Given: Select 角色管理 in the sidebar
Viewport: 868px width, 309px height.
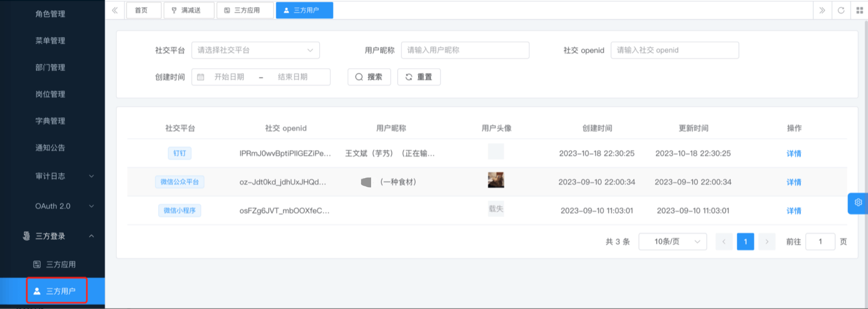Looking at the screenshot, I should coord(50,14).
